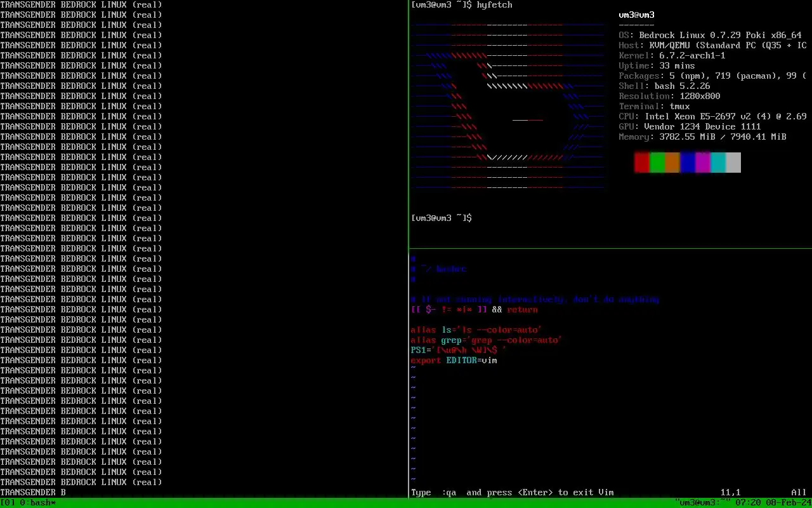Viewport: 812px width, 508px height.
Task: Click the Vim cursor position indicator '11,1'
Action: tap(731, 493)
